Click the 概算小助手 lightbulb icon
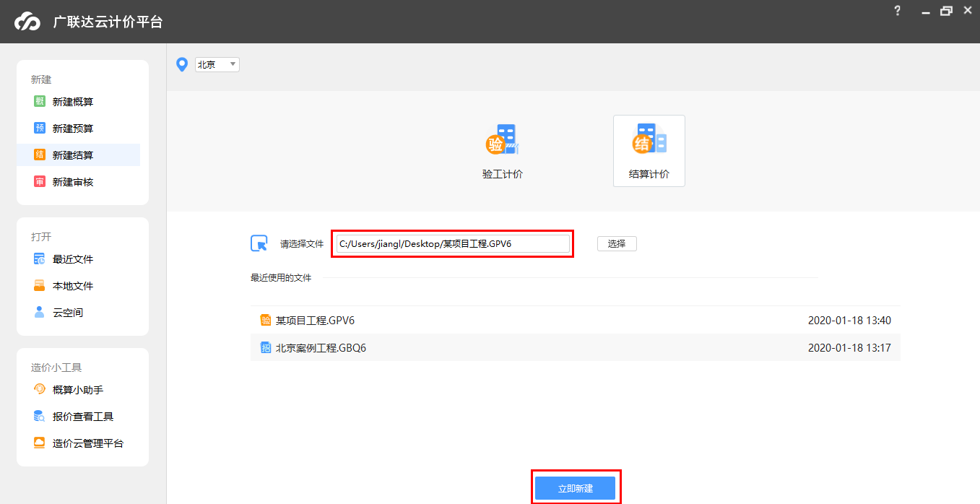Viewport: 980px width, 504px height. coord(40,390)
